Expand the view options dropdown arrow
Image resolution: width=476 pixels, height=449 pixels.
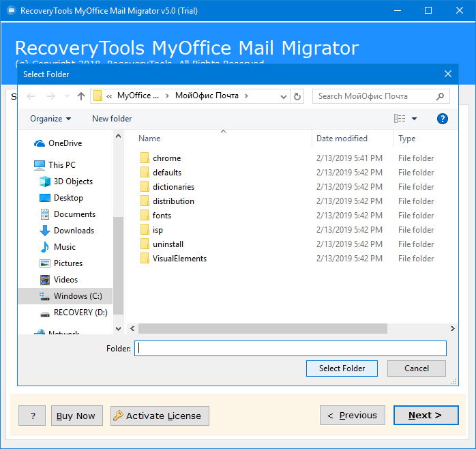tap(414, 119)
